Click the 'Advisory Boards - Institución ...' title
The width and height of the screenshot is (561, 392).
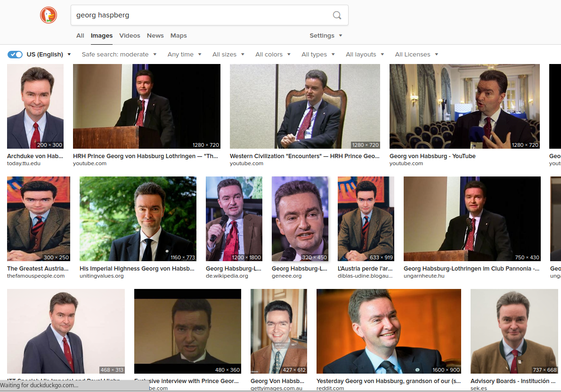[x=513, y=381]
